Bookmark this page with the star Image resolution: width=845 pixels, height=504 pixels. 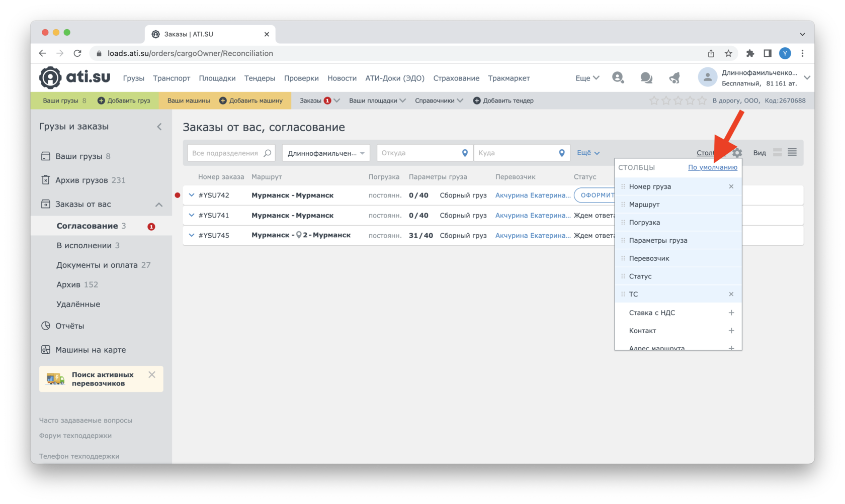coord(728,53)
